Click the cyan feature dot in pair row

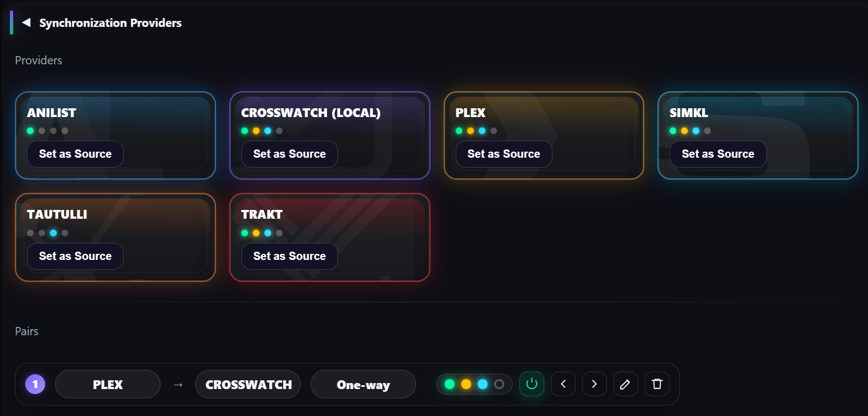click(x=483, y=384)
